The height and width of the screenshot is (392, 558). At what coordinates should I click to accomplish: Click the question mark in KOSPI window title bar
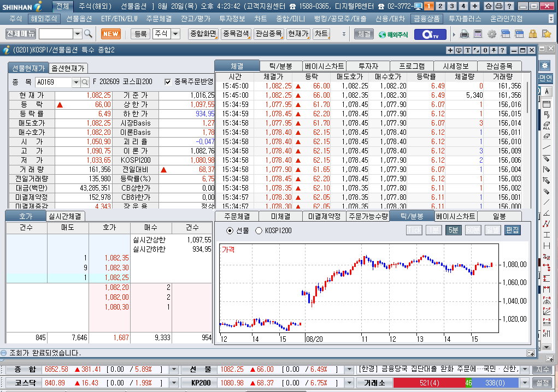[x=502, y=50]
